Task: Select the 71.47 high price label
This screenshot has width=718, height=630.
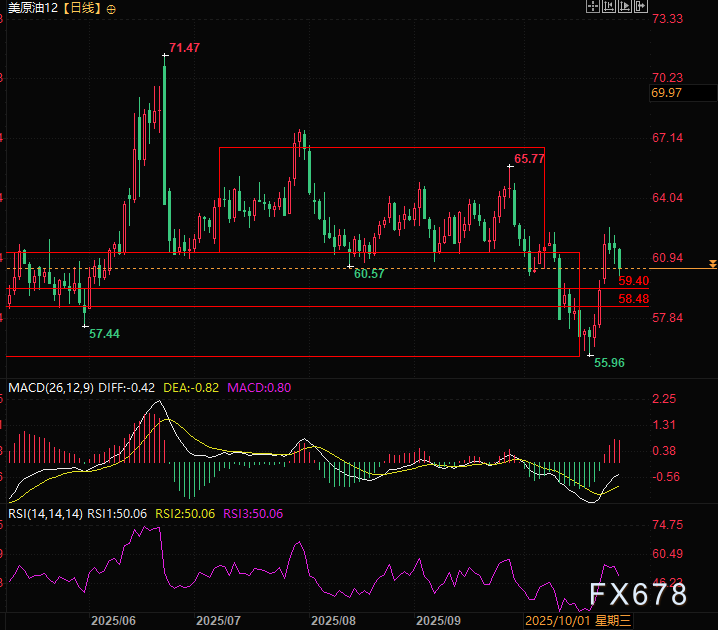Action: point(184,48)
